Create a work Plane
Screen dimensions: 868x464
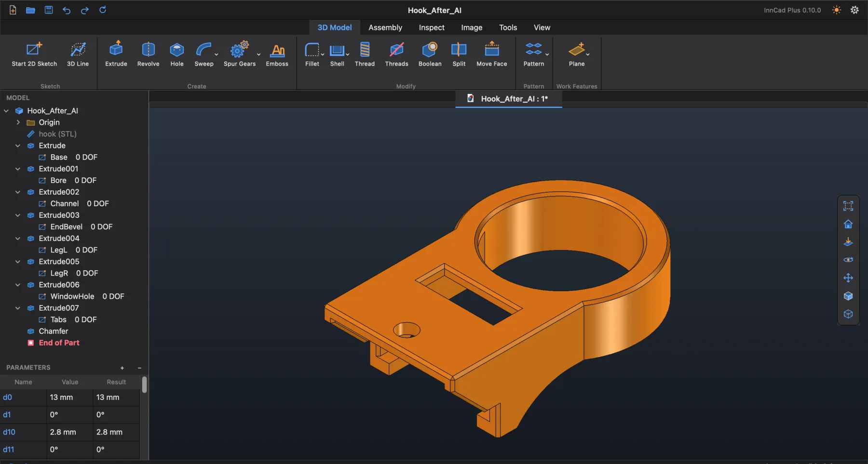click(x=577, y=54)
